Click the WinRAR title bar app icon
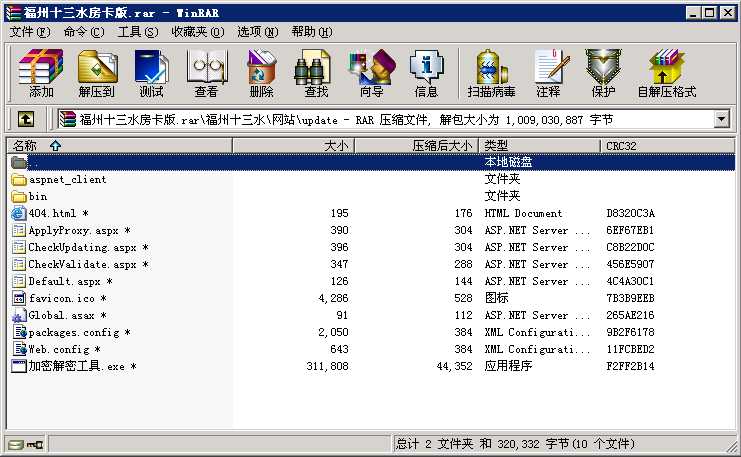 [14, 13]
